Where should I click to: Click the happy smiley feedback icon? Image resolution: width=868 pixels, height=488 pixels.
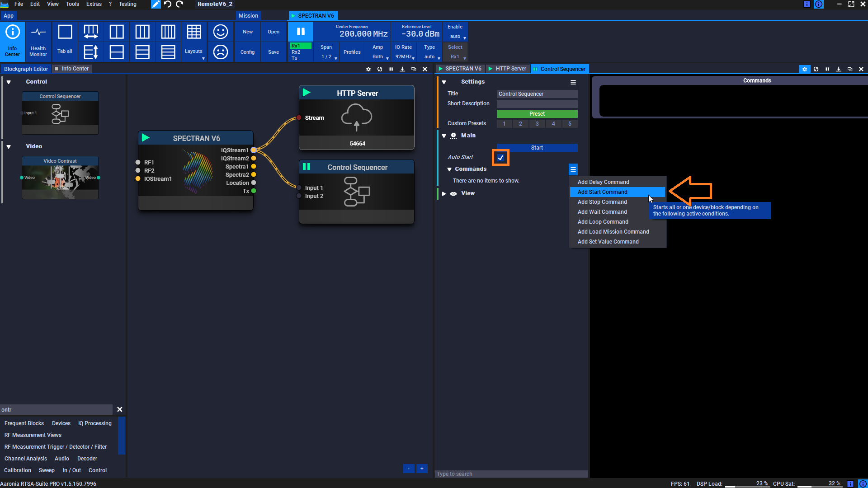click(x=220, y=32)
